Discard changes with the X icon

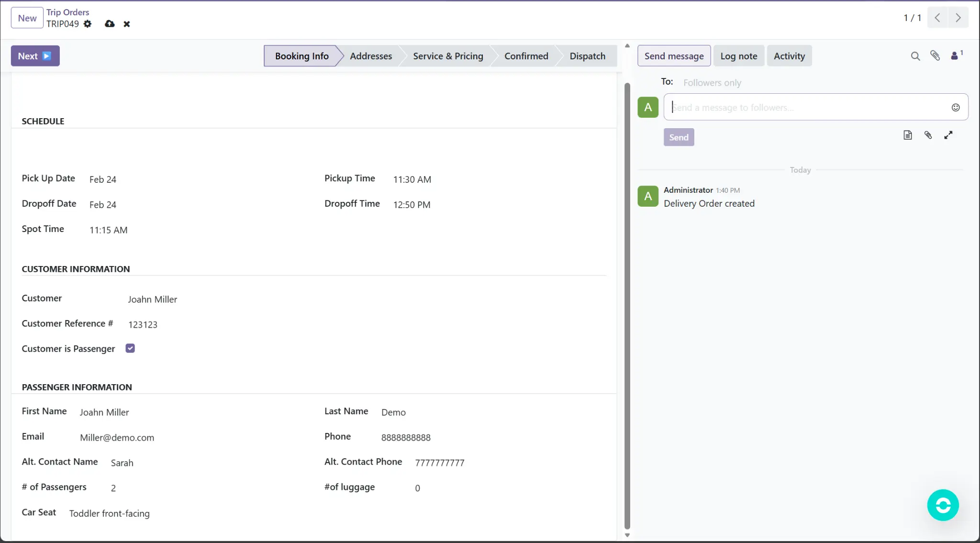pyautogui.click(x=127, y=24)
